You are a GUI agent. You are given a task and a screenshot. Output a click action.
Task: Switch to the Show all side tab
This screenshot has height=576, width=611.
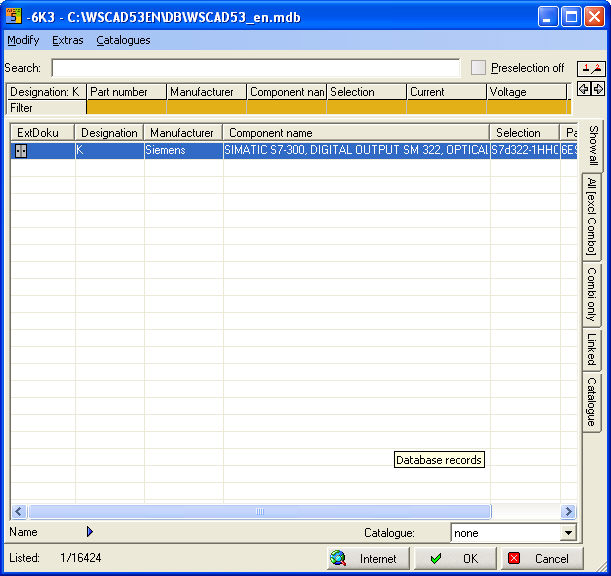(593, 145)
